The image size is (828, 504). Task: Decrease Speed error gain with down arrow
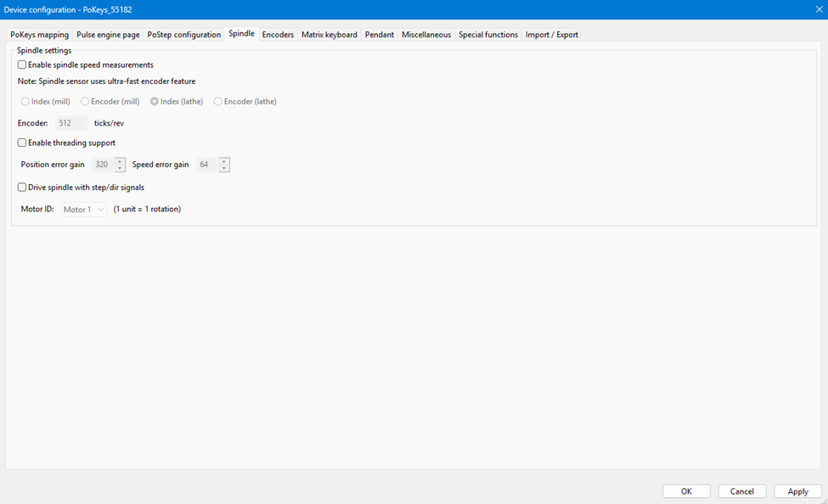click(224, 168)
